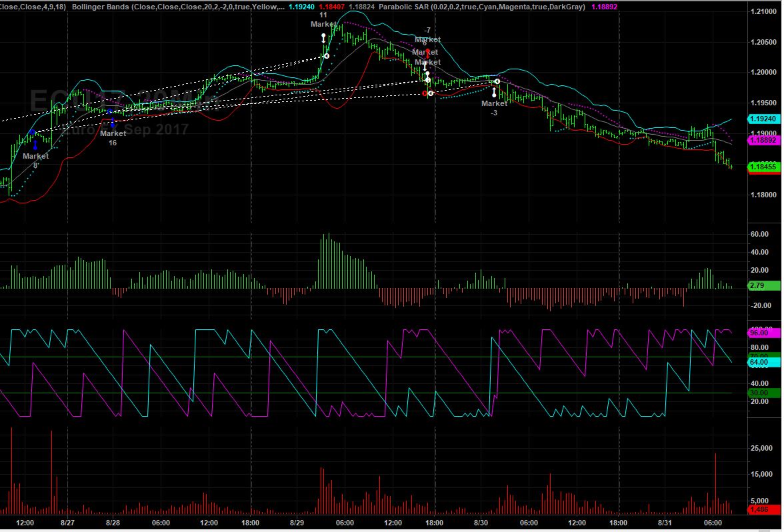
Task: Select the Market -3 sell marker arrow
Action: 494,92
